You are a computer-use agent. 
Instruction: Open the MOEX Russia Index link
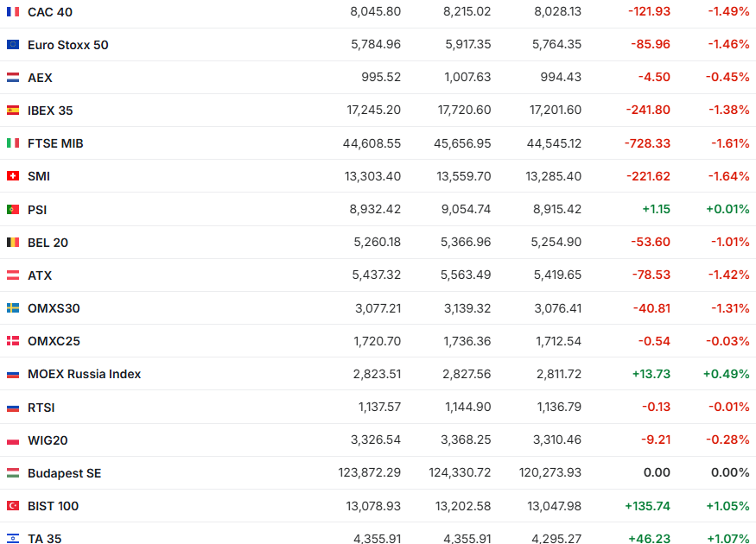pos(84,374)
